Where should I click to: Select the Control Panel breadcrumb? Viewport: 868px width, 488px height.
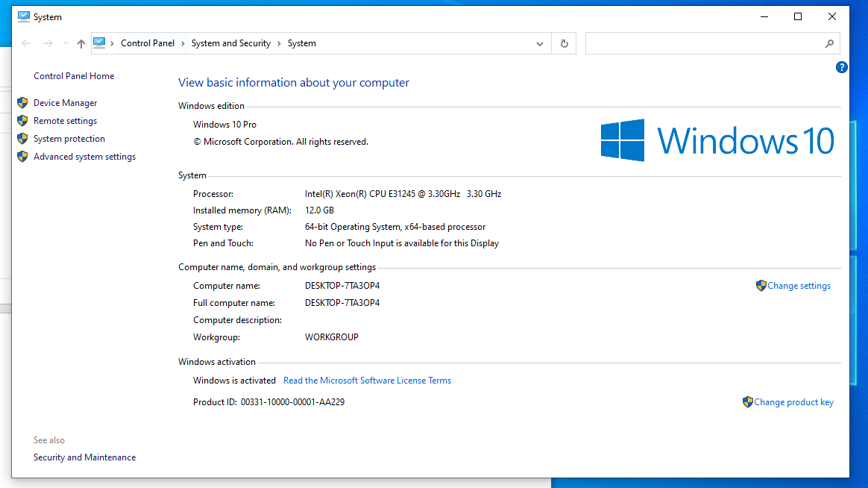click(x=147, y=43)
